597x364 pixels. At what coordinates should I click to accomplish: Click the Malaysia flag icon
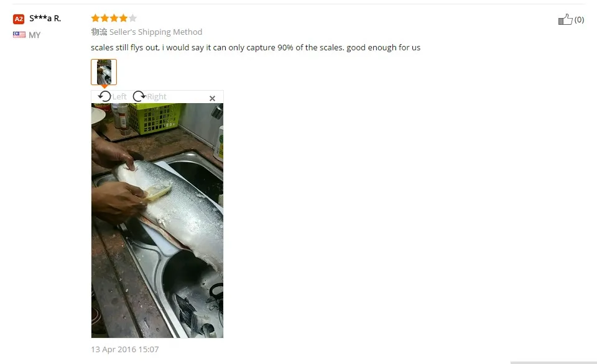click(19, 35)
